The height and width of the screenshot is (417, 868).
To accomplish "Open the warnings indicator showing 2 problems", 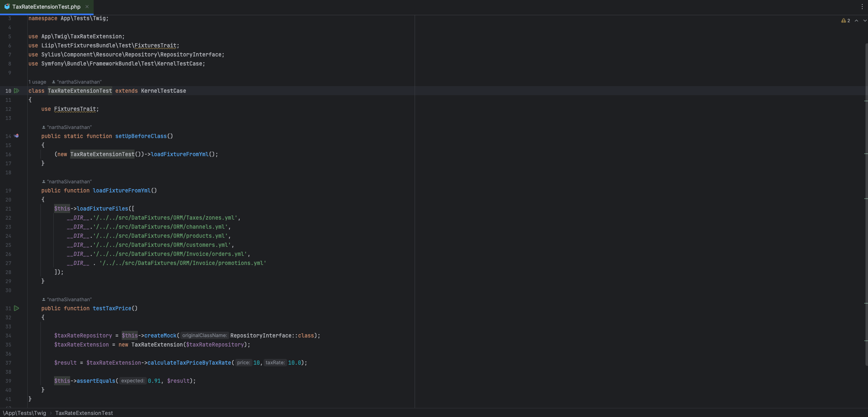I will coord(845,21).
